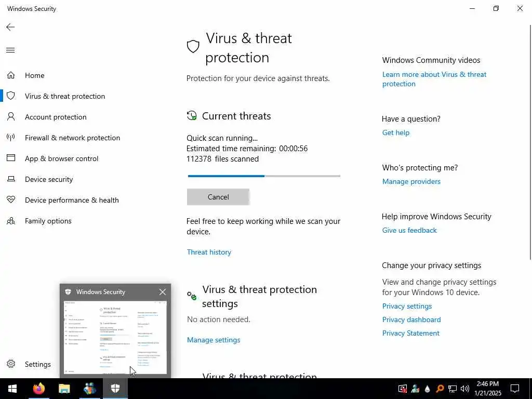
Task: Open the hamburger navigation menu
Action: (10, 50)
